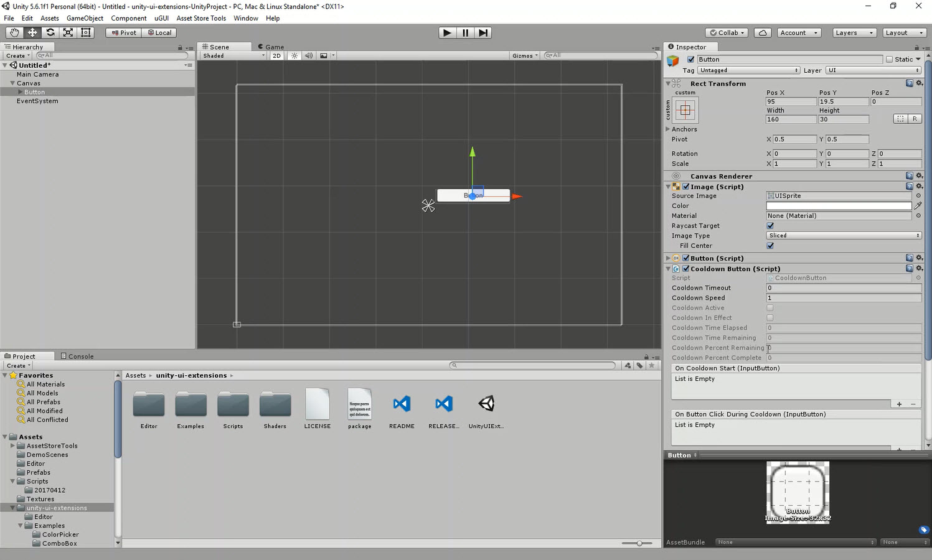Image resolution: width=932 pixels, height=560 pixels.
Task: Toggle the Raycast Target checkbox
Action: coord(770,225)
